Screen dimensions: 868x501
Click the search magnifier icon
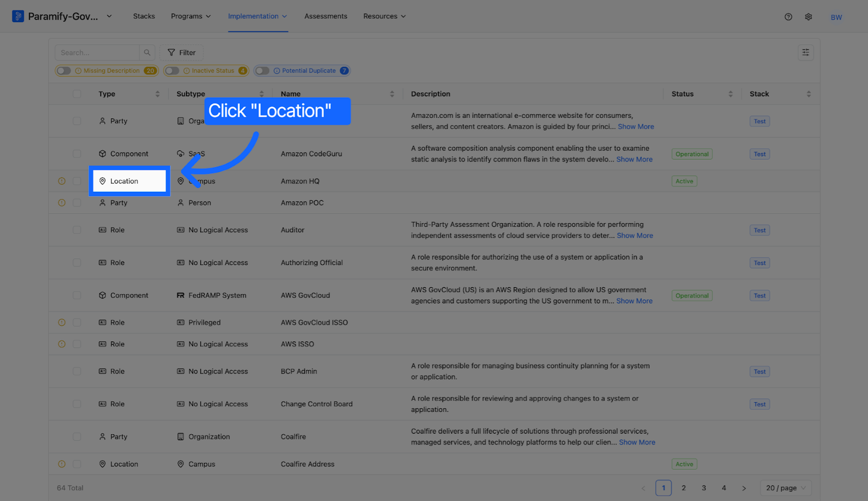147,53
